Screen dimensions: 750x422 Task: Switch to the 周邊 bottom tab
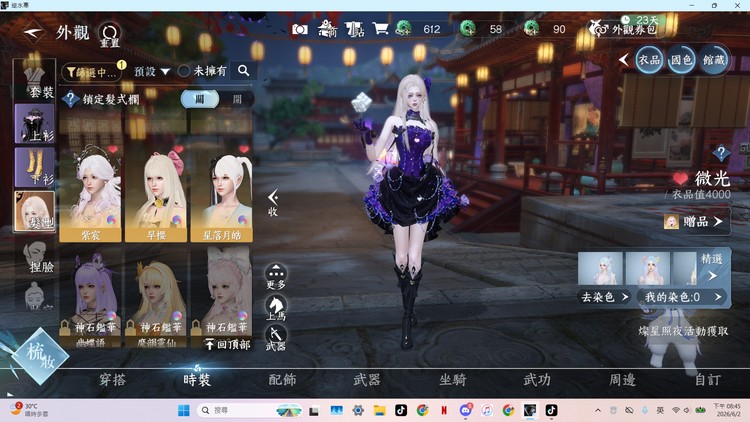(622, 380)
